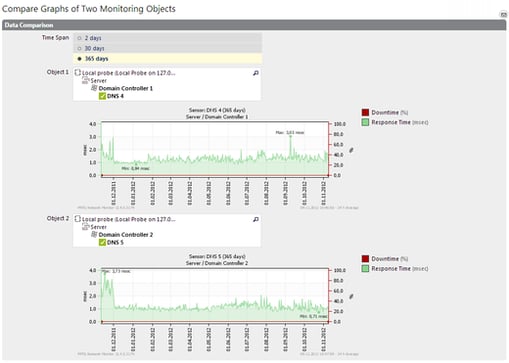
Task: Select DNS 5 sensor in tree
Action: tap(115, 242)
